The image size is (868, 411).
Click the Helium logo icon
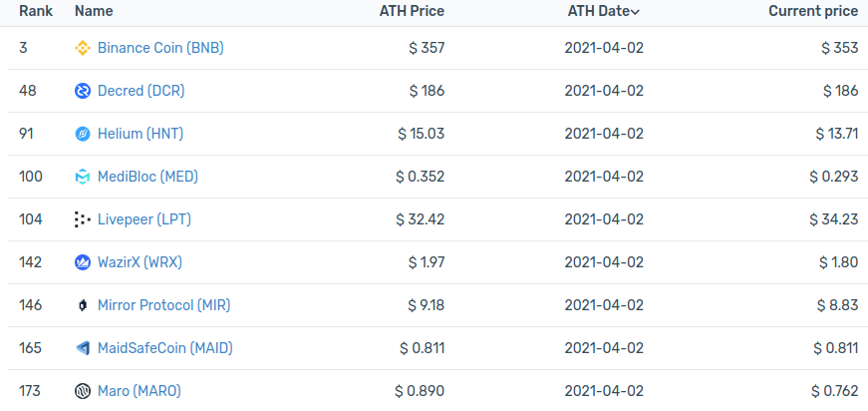click(x=82, y=134)
